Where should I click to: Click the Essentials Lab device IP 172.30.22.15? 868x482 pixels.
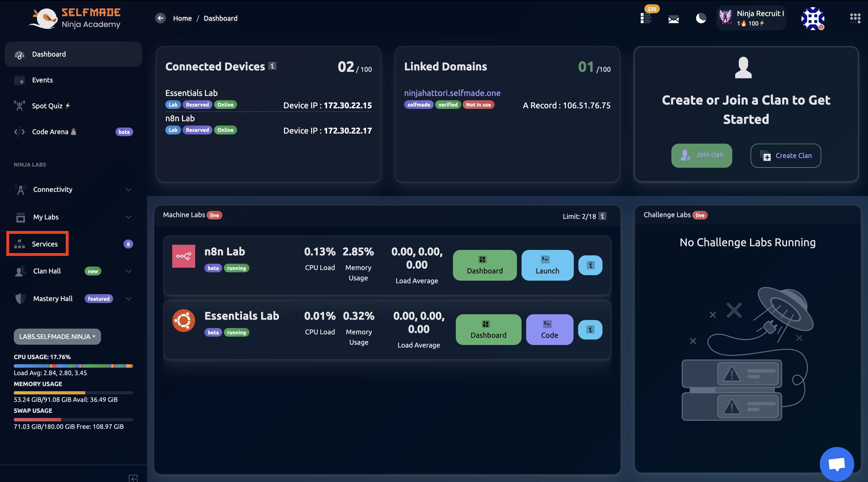point(348,105)
